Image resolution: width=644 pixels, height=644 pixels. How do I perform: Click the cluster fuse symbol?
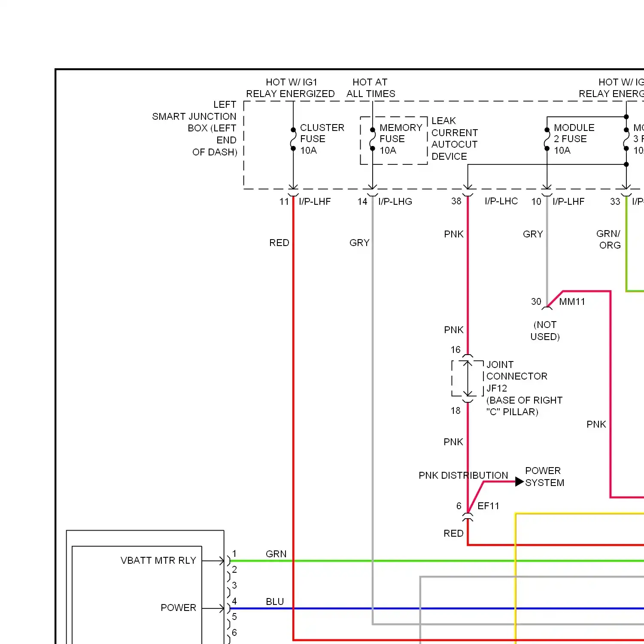pyautogui.click(x=293, y=139)
